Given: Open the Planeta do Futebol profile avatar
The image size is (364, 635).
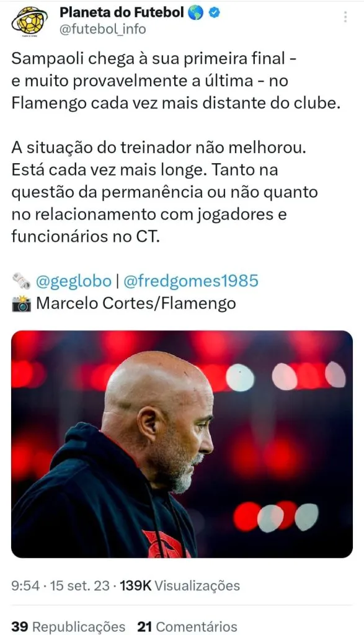Looking at the screenshot, I should tap(30, 21).
